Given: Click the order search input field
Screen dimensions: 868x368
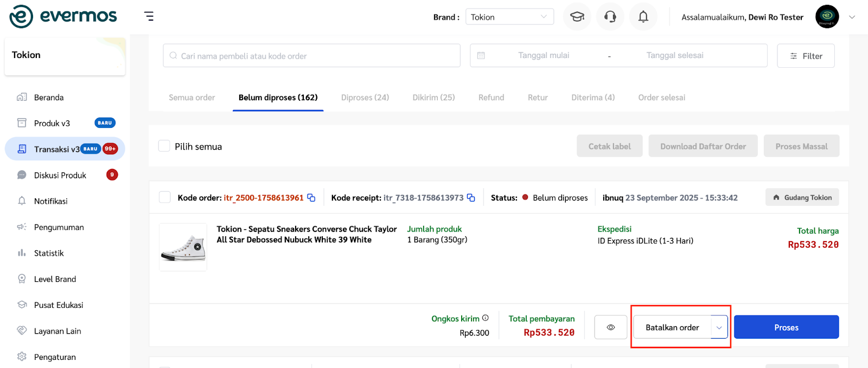Looking at the screenshot, I should pyautogui.click(x=312, y=56).
